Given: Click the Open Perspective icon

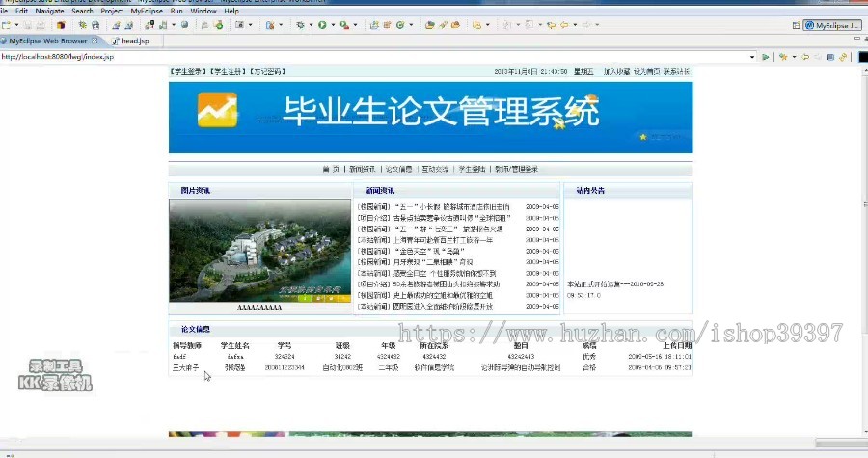Looking at the screenshot, I should click(x=796, y=25).
